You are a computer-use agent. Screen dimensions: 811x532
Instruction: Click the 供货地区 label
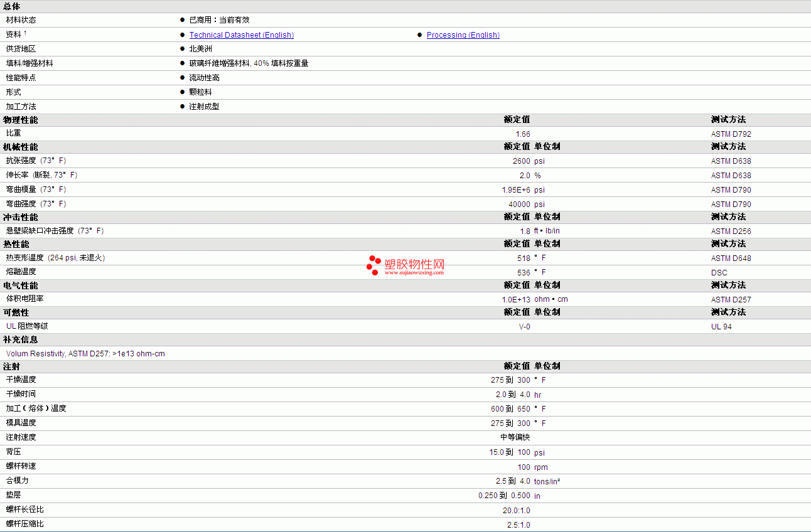click(x=21, y=49)
